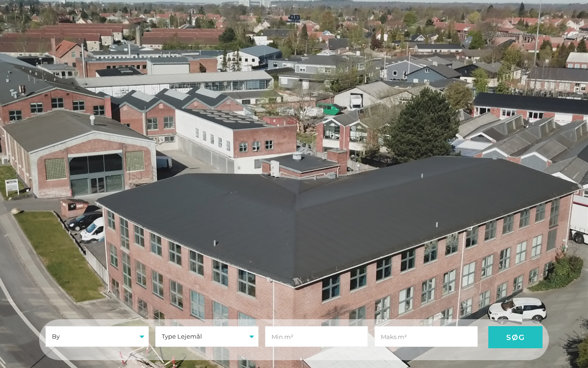Viewport: 588px width, 368px height.
Task: Focus the Min m² input field
Action: click(x=317, y=337)
